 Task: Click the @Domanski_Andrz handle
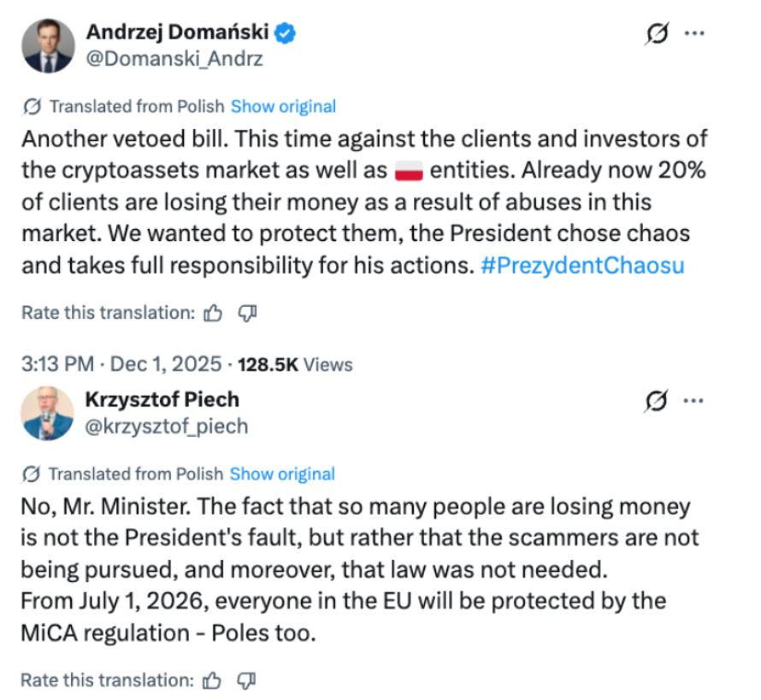tap(174, 59)
